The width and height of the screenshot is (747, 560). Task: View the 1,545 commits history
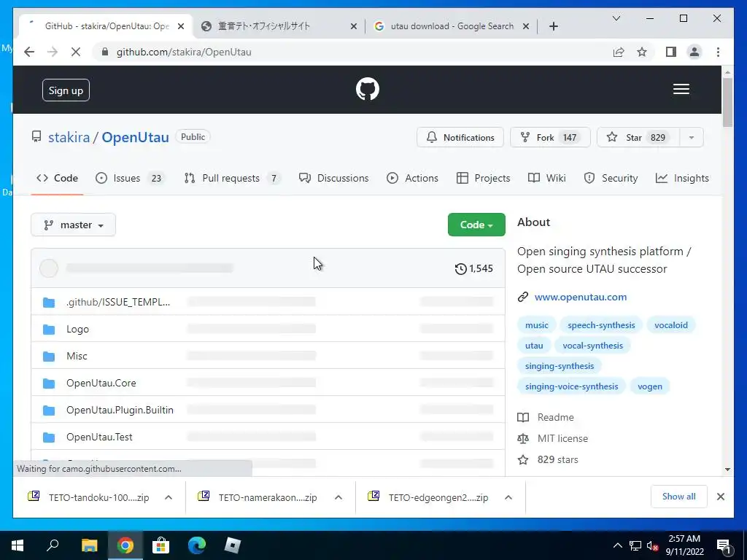[474, 268]
